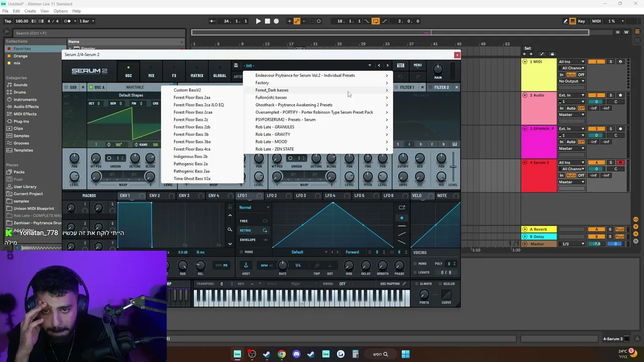Switch to the Serum 2 MIX tab
The height and width of the screenshot is (362, 644).
point(151,71)
